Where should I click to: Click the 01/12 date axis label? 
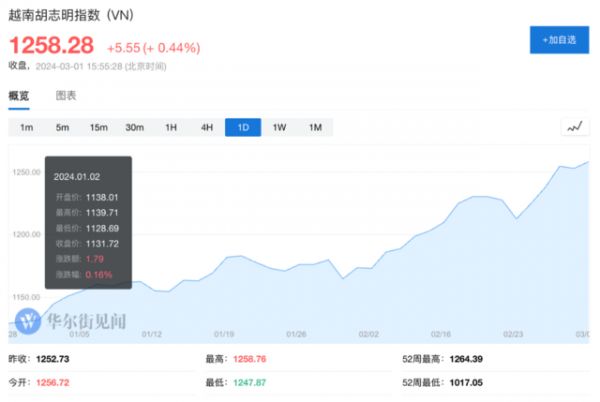tap(152, 336)
